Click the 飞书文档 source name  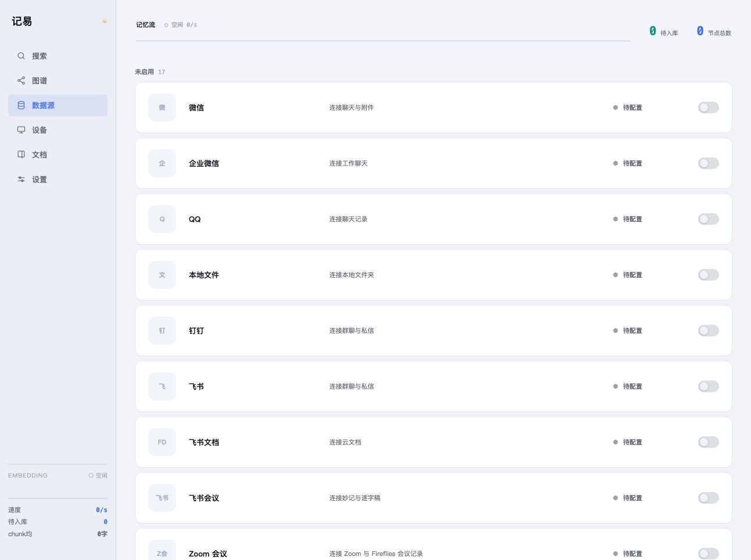coord(204,442)
